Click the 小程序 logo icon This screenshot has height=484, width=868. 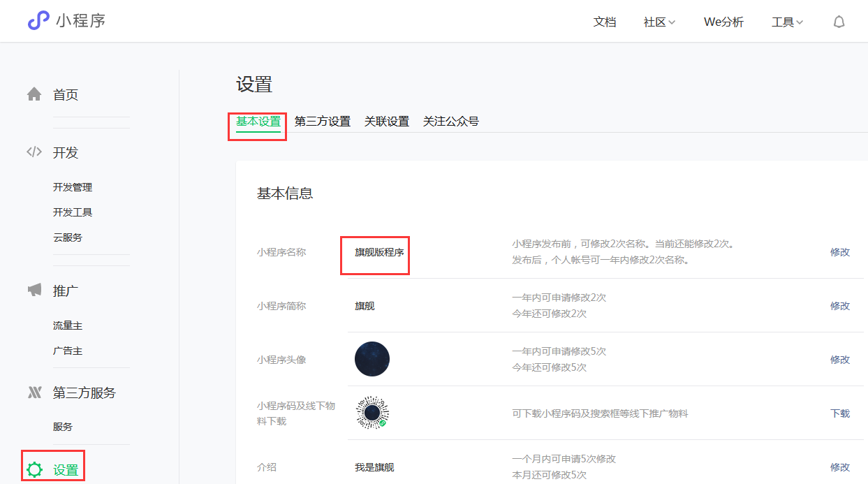tap(38, 21)
